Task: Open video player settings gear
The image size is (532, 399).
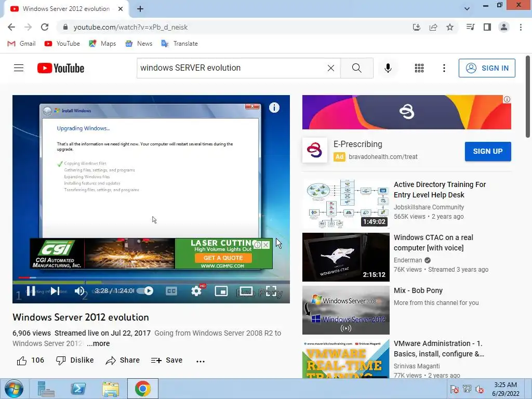Action: point(196,291)
